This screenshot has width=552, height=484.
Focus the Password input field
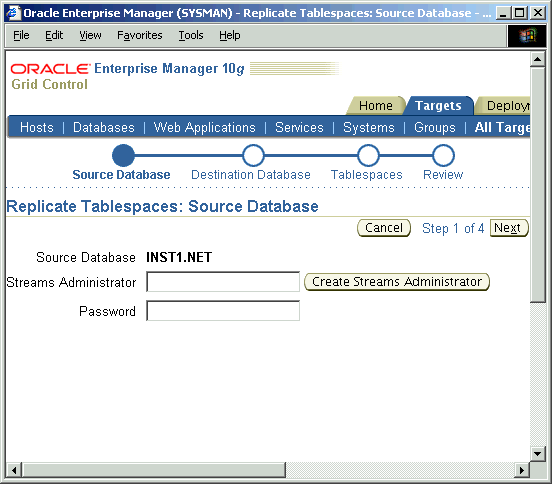click(223, 310)
